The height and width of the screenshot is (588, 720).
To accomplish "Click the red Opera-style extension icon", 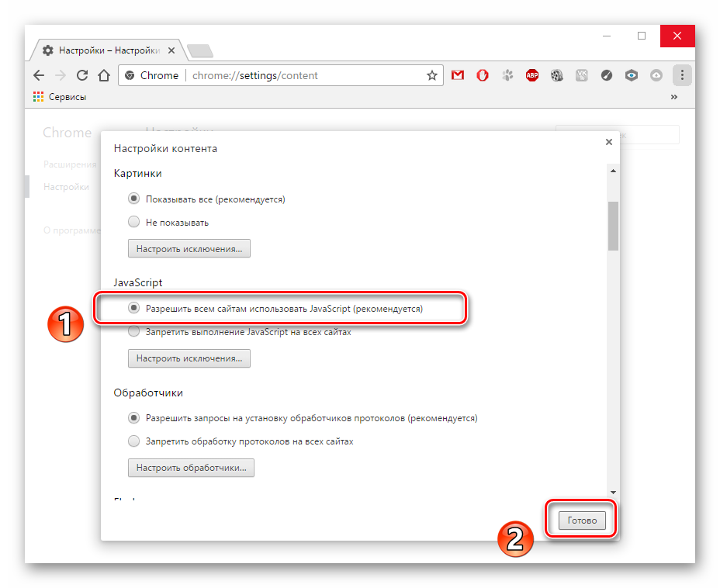I will 482,75.
